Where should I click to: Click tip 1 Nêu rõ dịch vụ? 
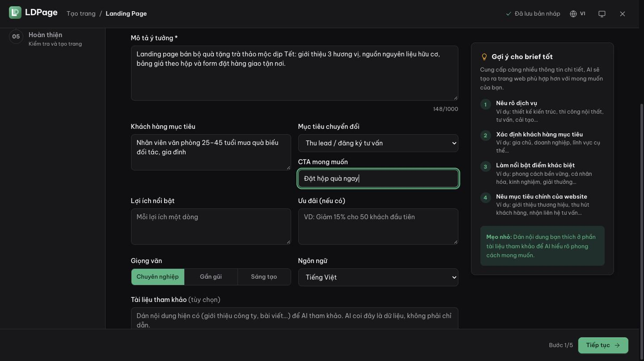pos(542,111)
